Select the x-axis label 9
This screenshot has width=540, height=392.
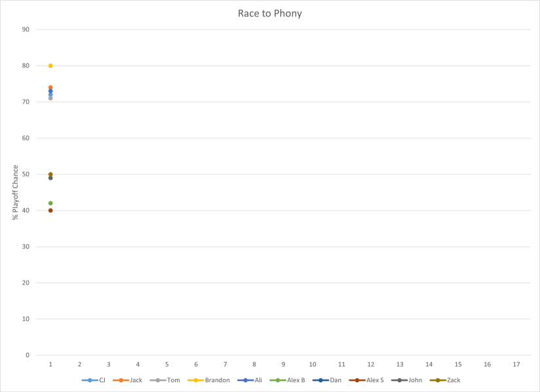tap(283, 364)
